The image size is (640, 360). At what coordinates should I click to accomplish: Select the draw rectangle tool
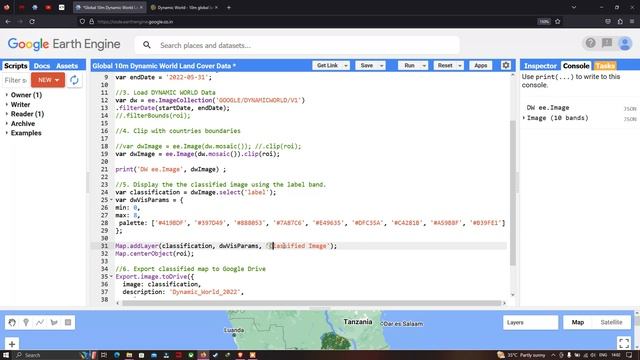click(x=68, y=322)
